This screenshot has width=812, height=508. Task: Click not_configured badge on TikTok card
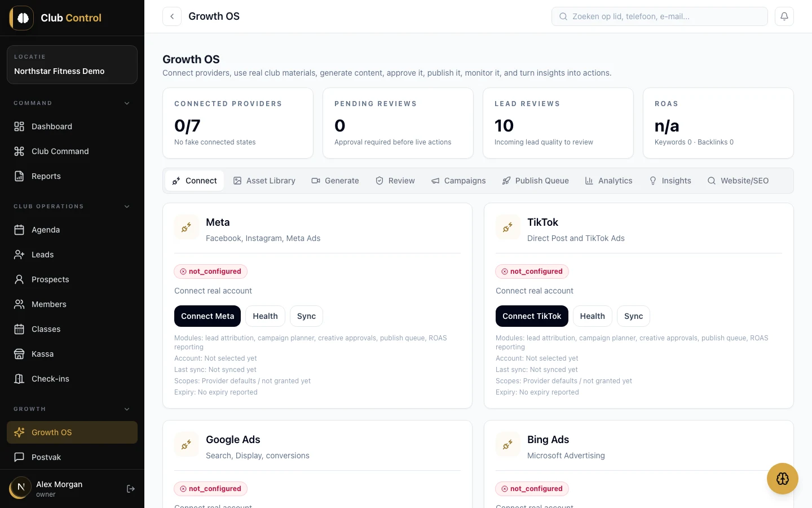[532, 271]
